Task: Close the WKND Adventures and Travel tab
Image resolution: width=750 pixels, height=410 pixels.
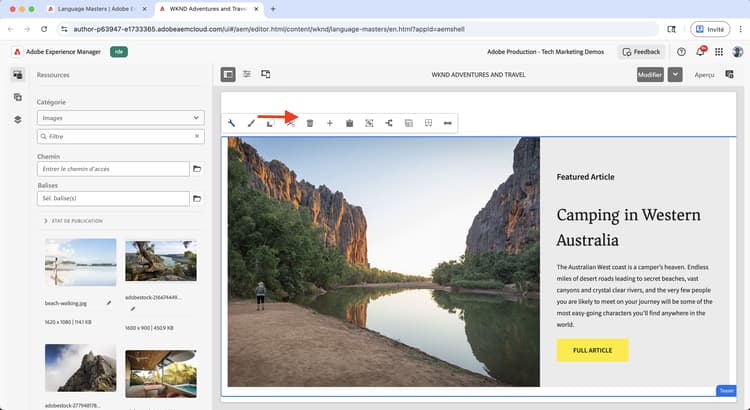Action: pos(256,9)
